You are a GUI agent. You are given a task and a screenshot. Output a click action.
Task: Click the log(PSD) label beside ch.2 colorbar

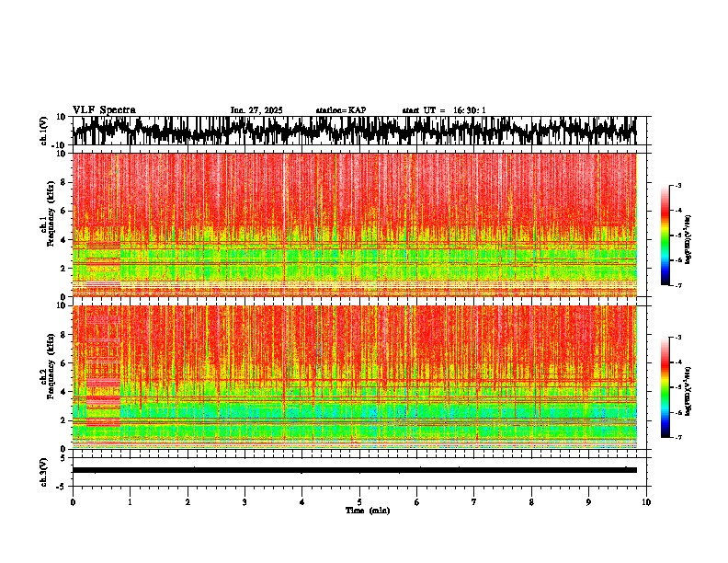[x=688, y=391]
